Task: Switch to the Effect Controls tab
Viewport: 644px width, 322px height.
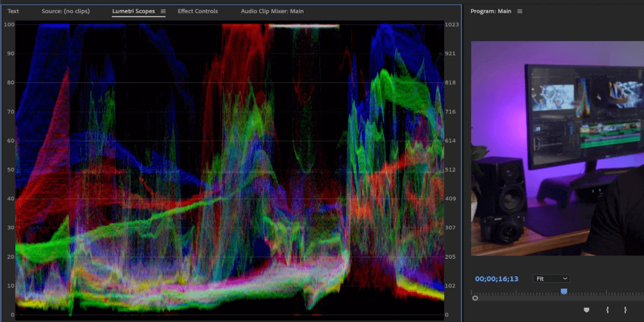Action: [x=197, y=11]
